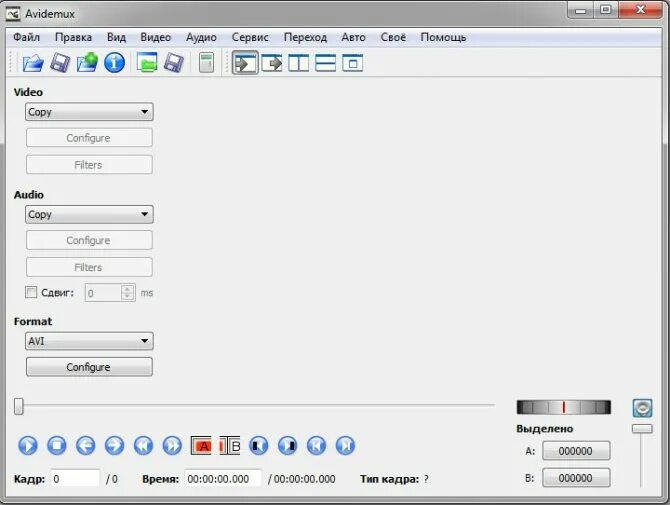Click selection A 000000 button
Image resolution: width=670 pixels, height=505 pixels.
(576, 451)
